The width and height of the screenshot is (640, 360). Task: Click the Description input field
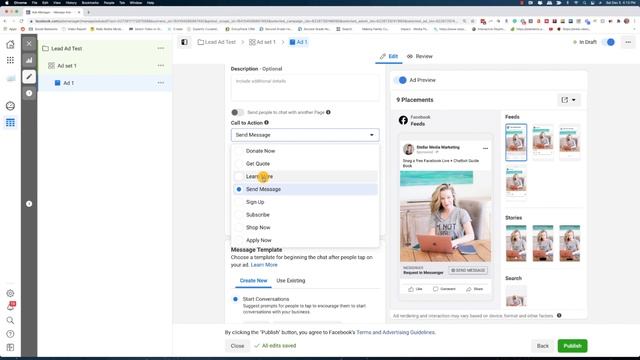click(305, 88)
